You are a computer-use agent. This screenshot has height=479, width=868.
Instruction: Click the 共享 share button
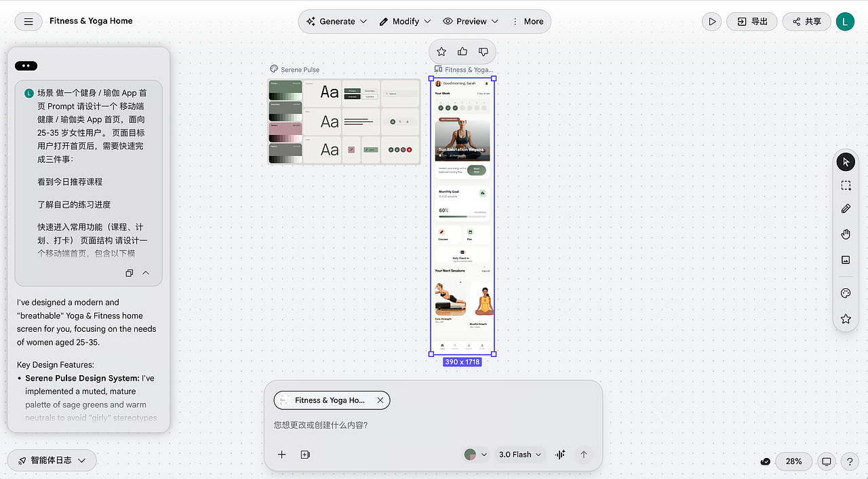pos(806,21)
